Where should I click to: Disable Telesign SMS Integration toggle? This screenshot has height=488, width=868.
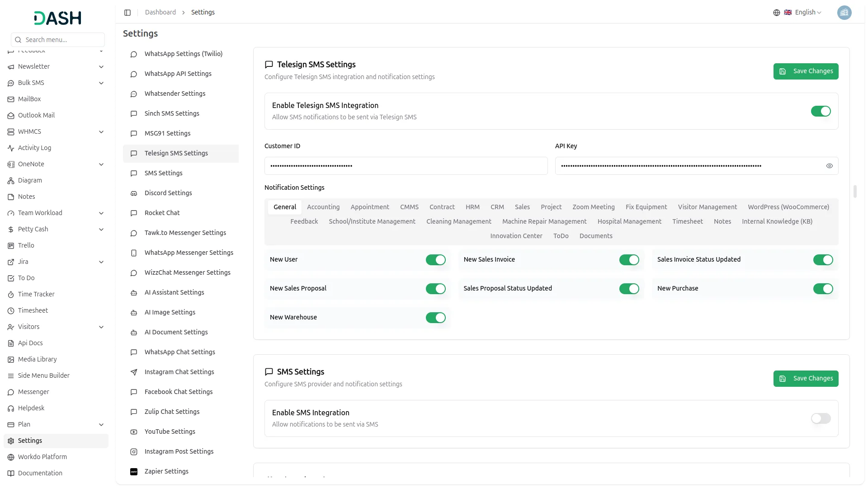point(821,111)
